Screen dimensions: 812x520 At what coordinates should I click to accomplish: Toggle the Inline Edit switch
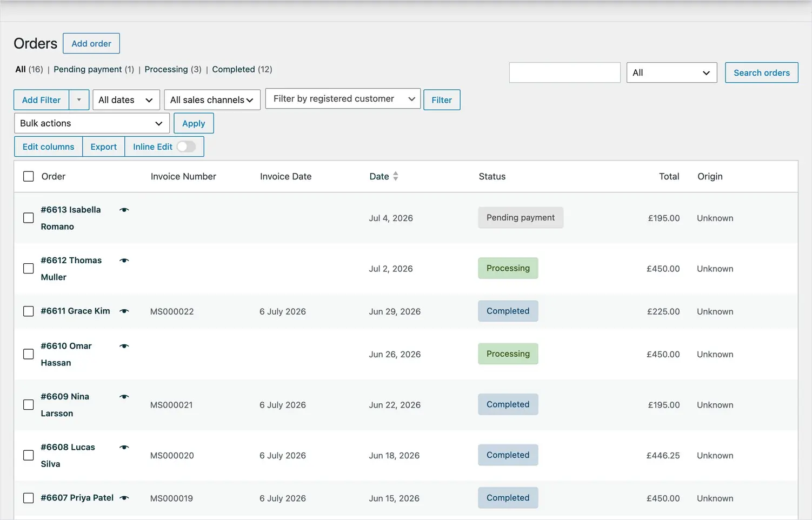[x=186, y=146]
